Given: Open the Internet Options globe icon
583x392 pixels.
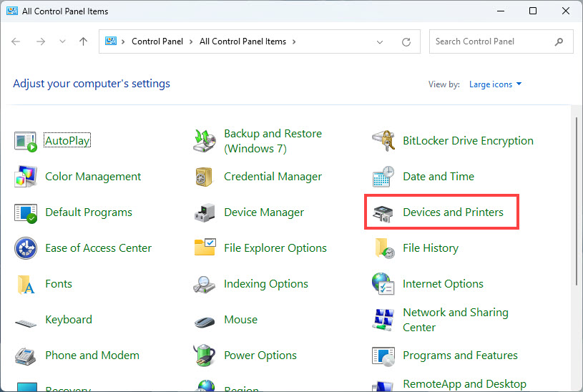Looking at the screenshot, I should click(x=383, y=284).
